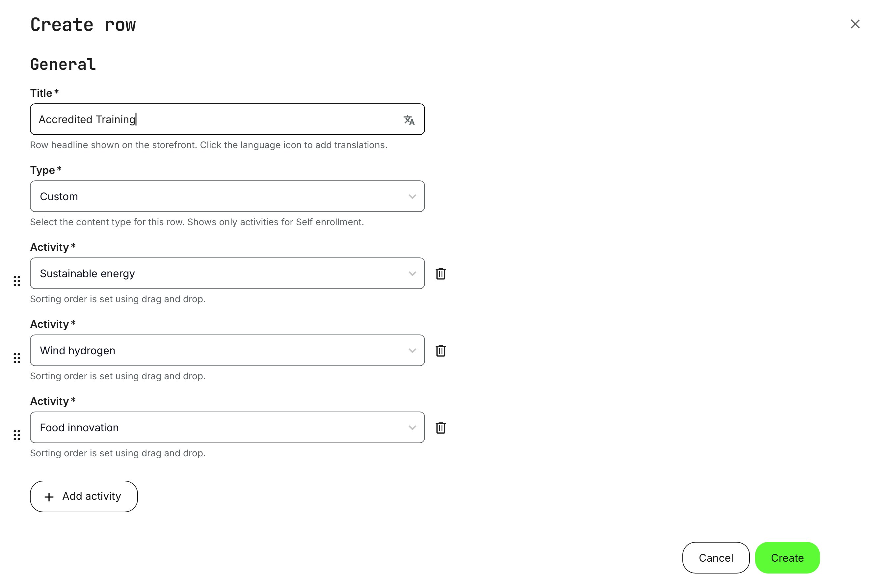871x588 pixels.
Task: Click the drag handle beside Sustainable energy
Action: point(16,281)
